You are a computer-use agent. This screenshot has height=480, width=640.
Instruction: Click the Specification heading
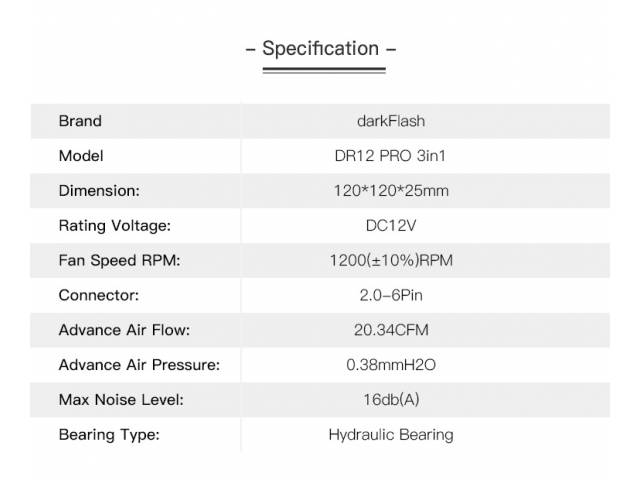click(x=320, y=49)
